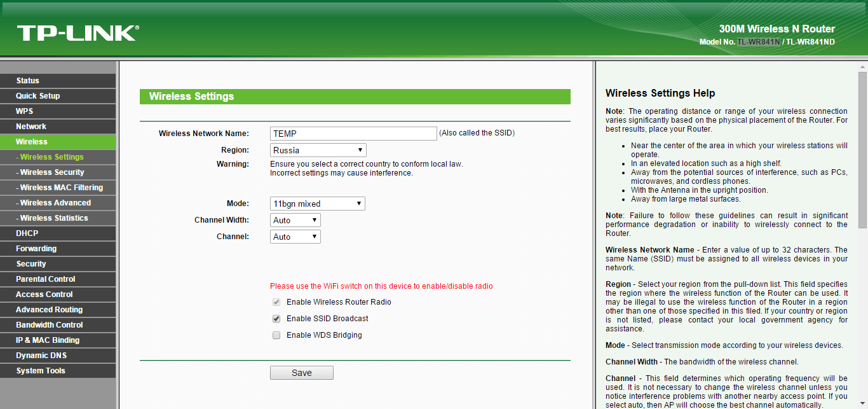
Task: Uncheck Enable SSID Broadcast
Action: pos(276,319)
